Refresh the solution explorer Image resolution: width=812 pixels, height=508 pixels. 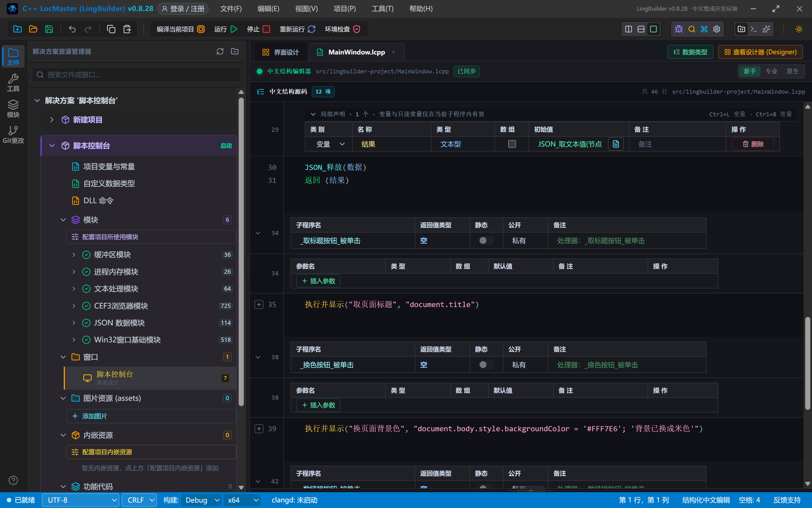[220, 51]
